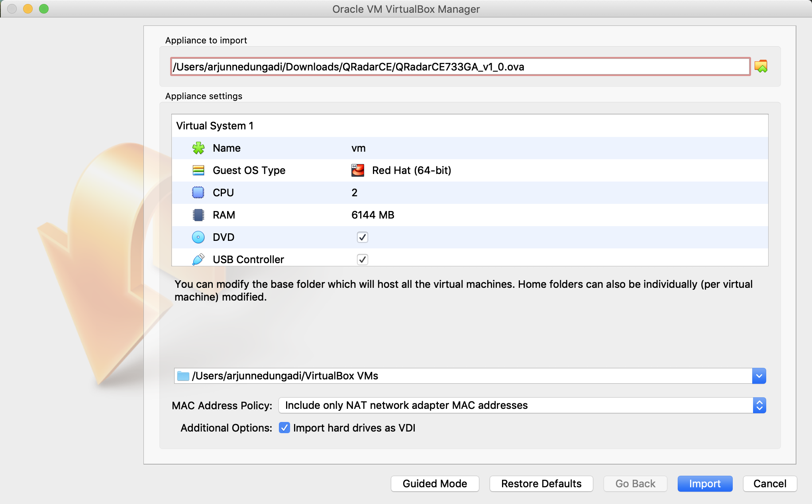Click the USB Controller key icon
The width and height of the screenshot is (812, 504).
[x=199, y=259]
